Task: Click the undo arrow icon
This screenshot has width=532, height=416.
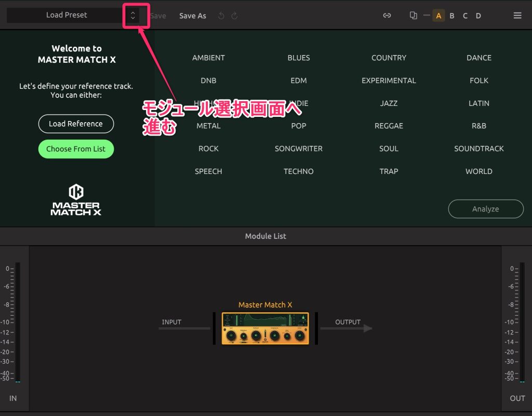Action: coord(221,16)
